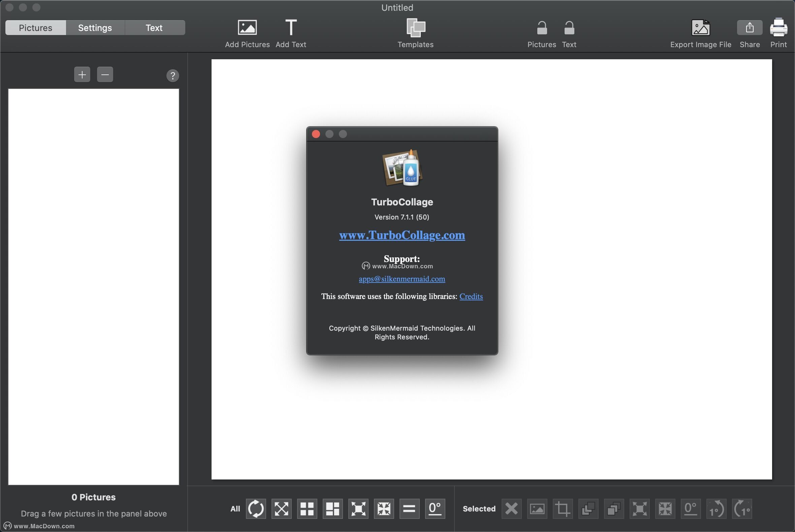
Task: Click the crop selected picture icon
Action: pyautogui.click(x=563, y=508)
